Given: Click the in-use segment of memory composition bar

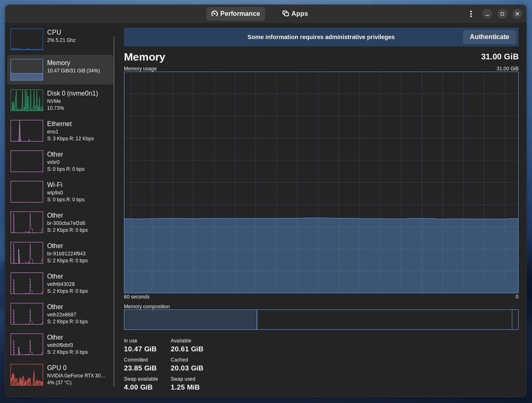Looking at the screenshot, I should (190, 320).
